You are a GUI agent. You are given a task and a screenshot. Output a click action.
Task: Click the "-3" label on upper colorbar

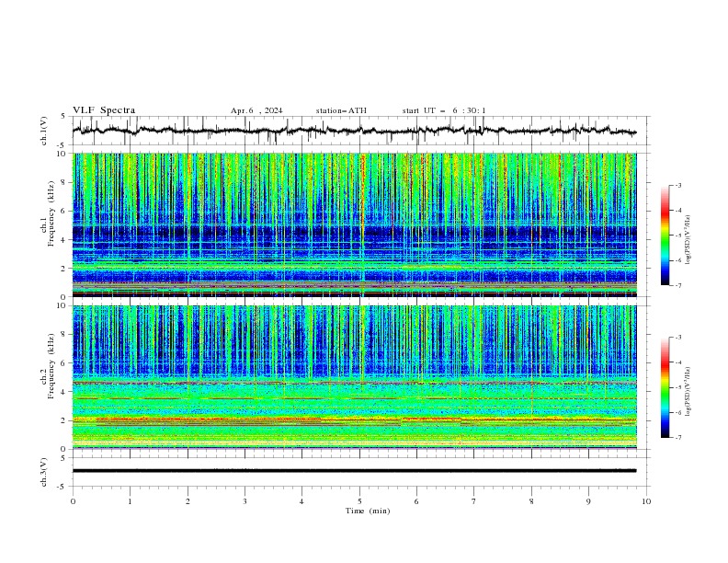[x=677, y=185]
